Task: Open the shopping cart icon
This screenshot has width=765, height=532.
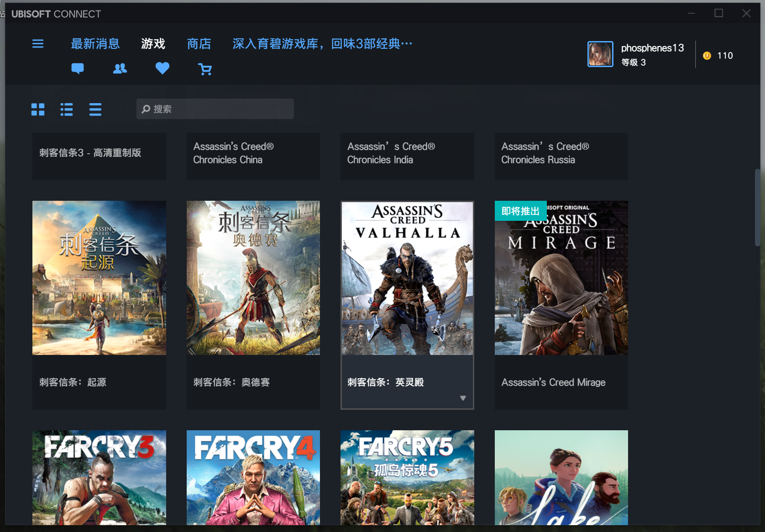Action: (205, 69)
